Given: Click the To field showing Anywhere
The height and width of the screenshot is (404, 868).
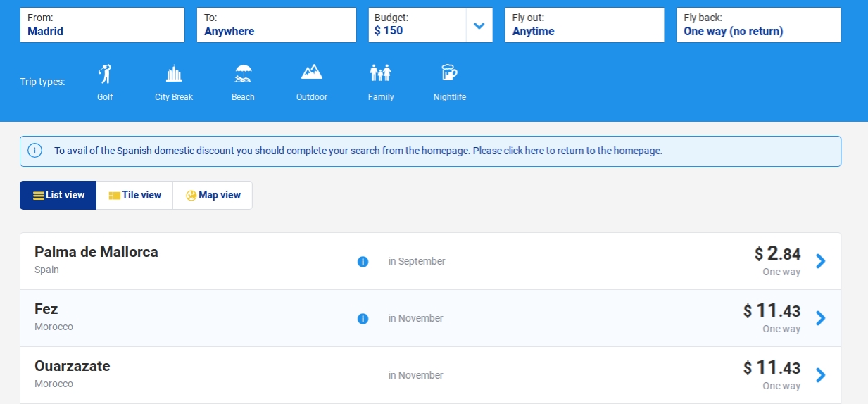Looking at the screenshot, I should [x=276, y=25].
